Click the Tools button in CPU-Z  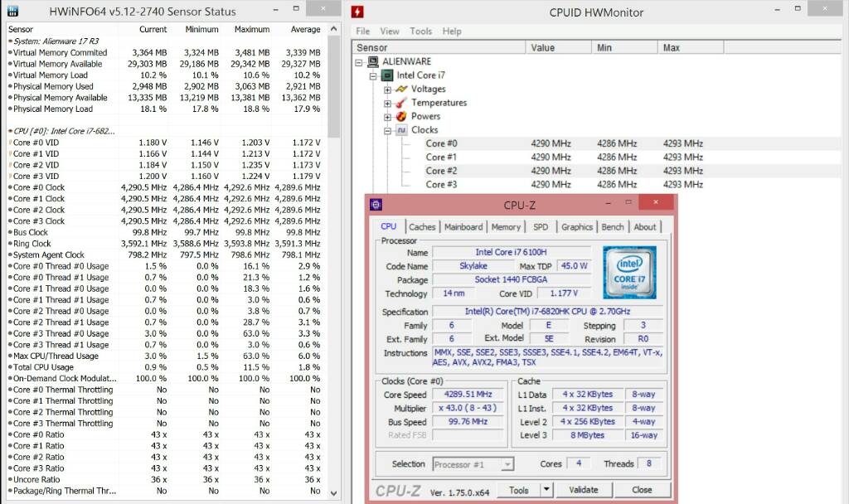point(519,490)
